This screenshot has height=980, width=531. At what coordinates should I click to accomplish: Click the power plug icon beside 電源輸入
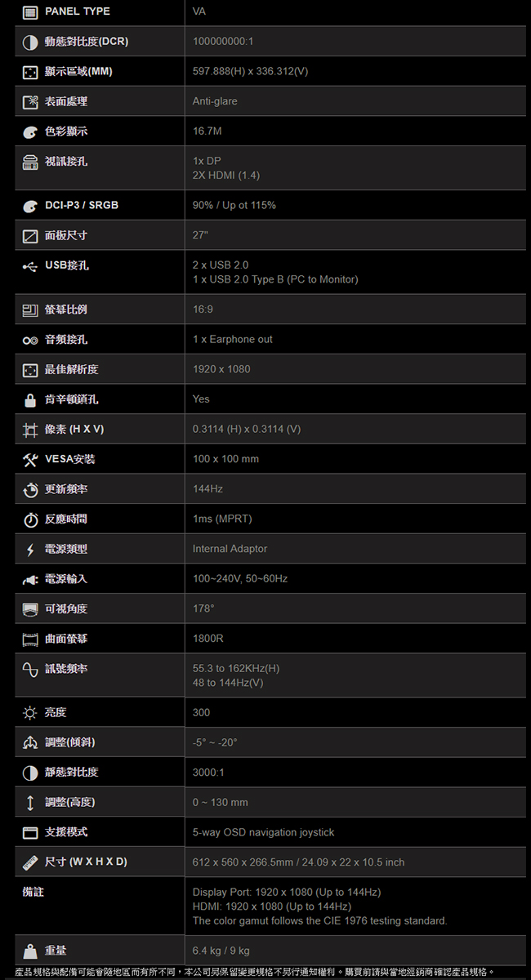[30, 579]
